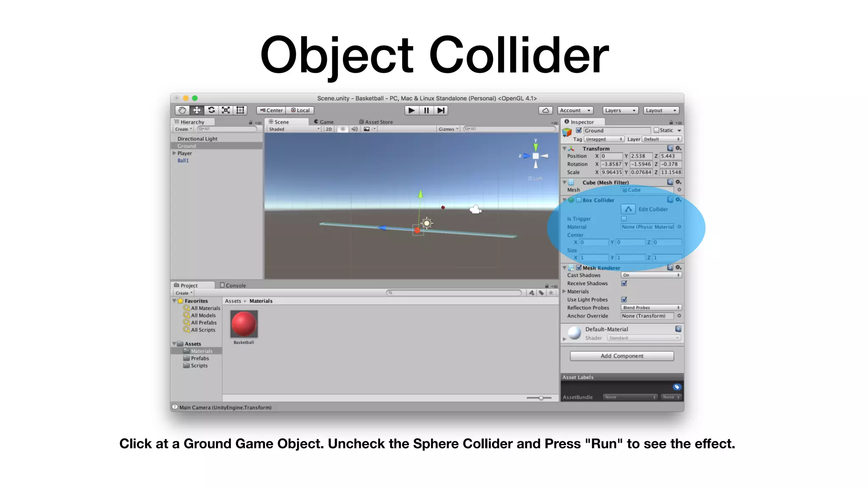Toggle Mesh Renderer enabled checkbox
868x488 pixels.
click(x=579, y=268)
